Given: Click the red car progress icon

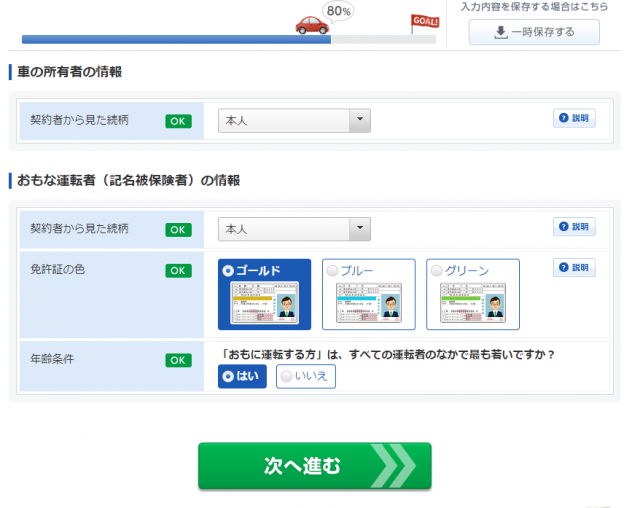Looking at the screenshot, I should [x=312, y=25].
